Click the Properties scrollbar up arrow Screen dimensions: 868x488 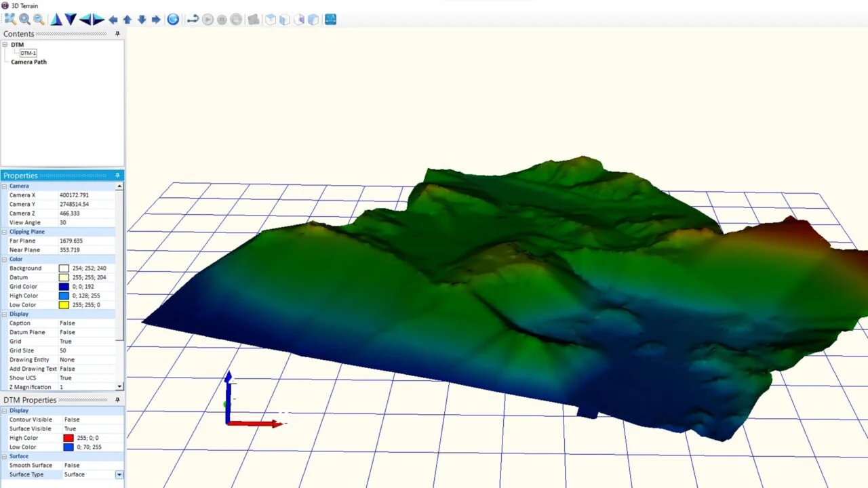(x=119, y=186)
